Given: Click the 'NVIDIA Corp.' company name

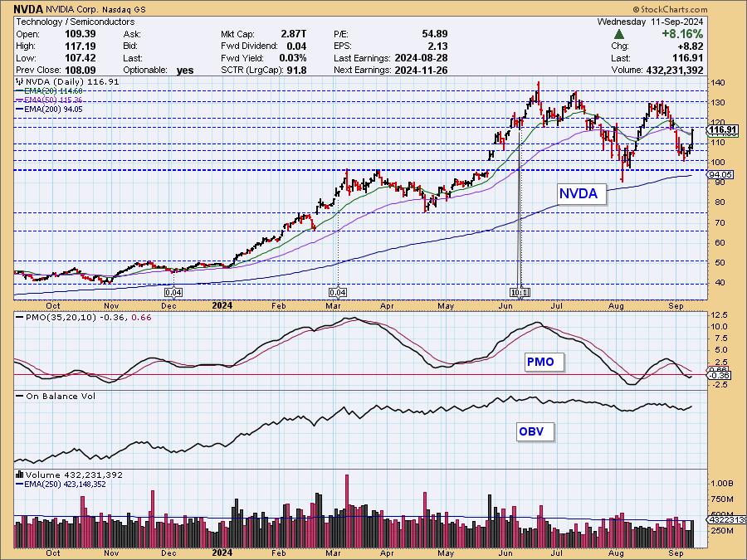Looking at the screenshot, I should click(x=71, y=9).
